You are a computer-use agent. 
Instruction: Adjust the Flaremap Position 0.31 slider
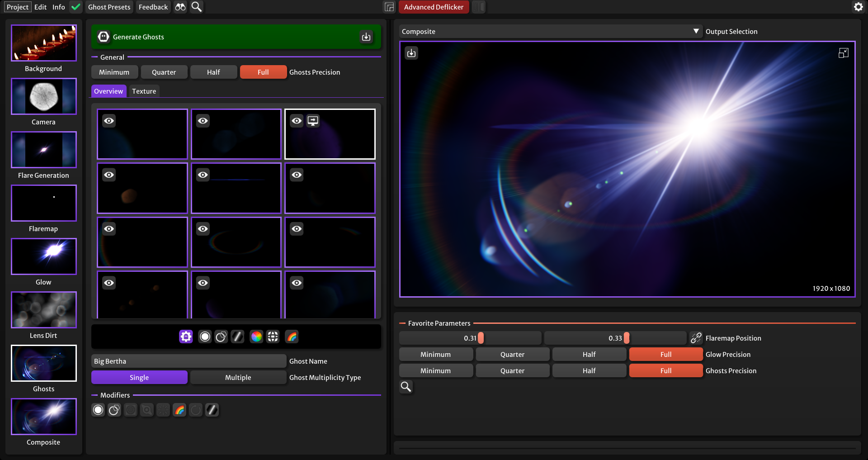coord(470,338)
